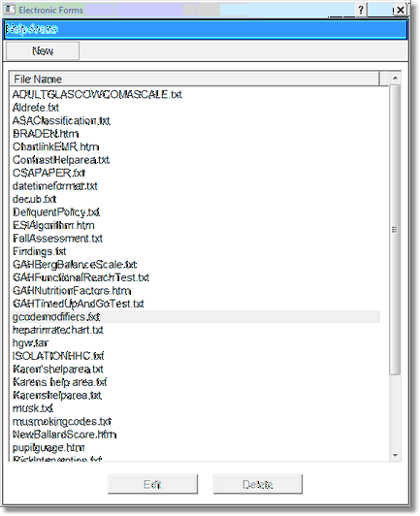Click the scrollbar down arrow
This screenshot has width=420, height=516.
pos(395,456)
